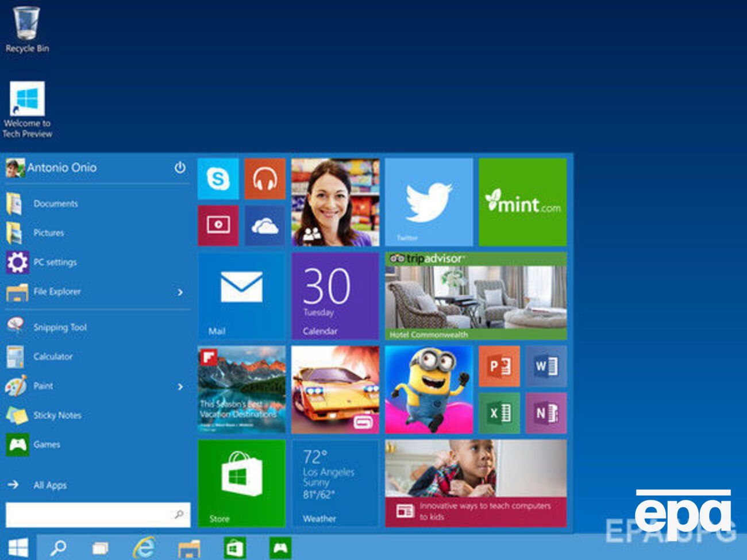Open the Skype tile
747x560 pixels.
tap(218, 179)
